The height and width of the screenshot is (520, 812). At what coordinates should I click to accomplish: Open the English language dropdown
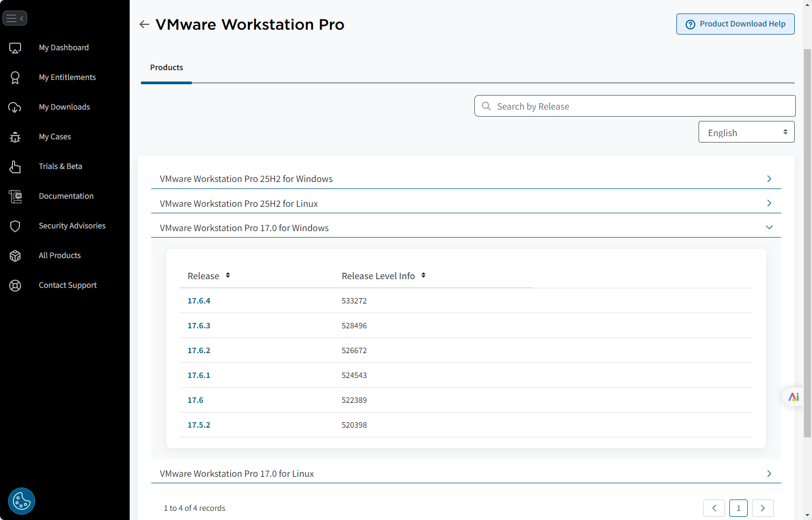click(x=746, y=132)
